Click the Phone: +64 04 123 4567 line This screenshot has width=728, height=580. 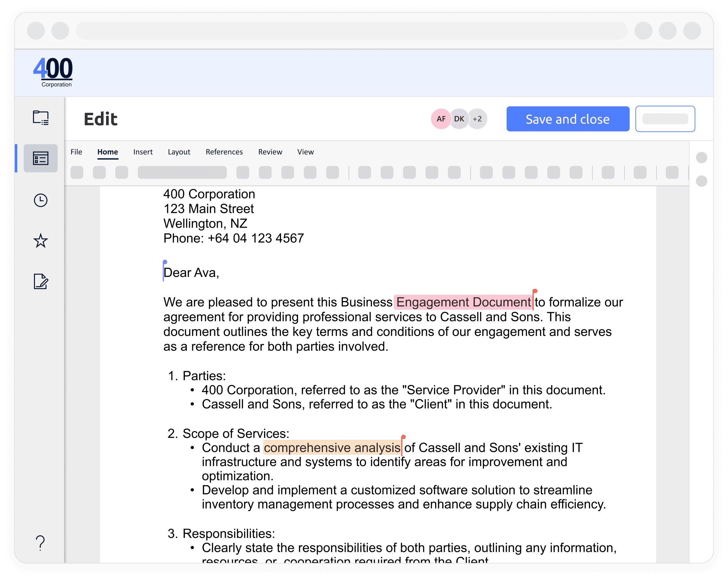[234, 238]
